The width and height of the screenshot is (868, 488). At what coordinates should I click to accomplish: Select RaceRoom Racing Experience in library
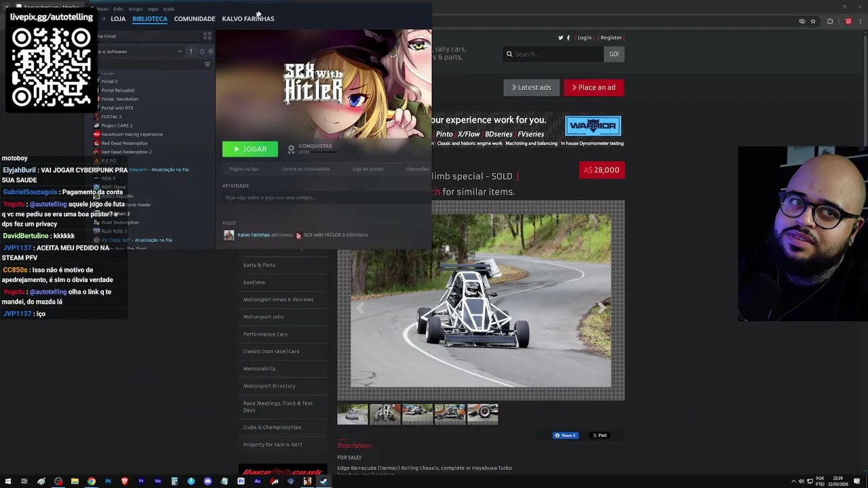click(132, 134)
